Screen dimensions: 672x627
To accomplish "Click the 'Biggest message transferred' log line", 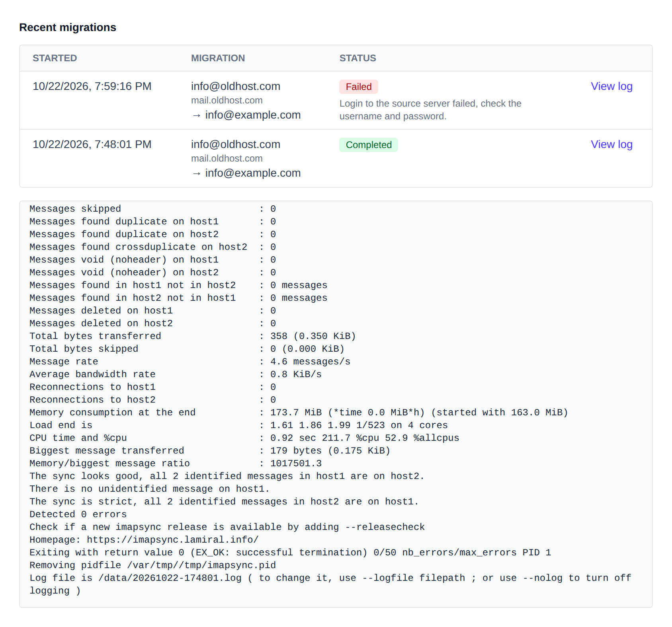I will pyautogui.click(x=210, y=451).
